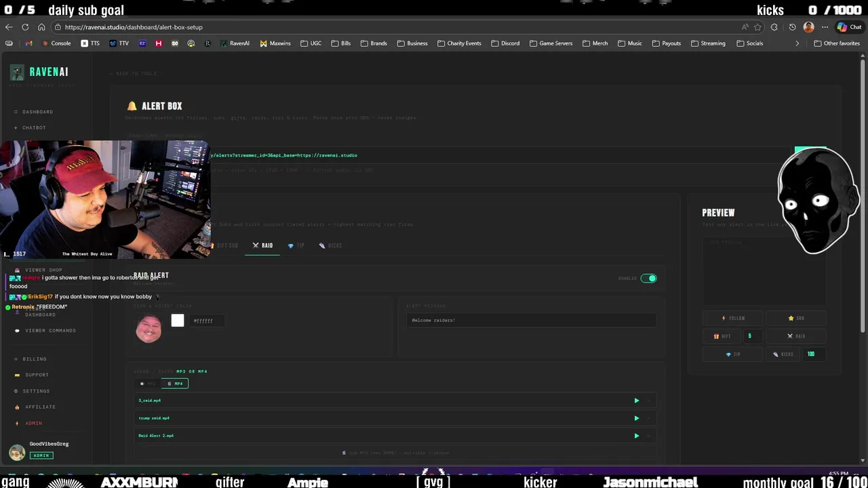
Task: Open the GoodVibesGreg profile avatar
Action: point(17,453)
